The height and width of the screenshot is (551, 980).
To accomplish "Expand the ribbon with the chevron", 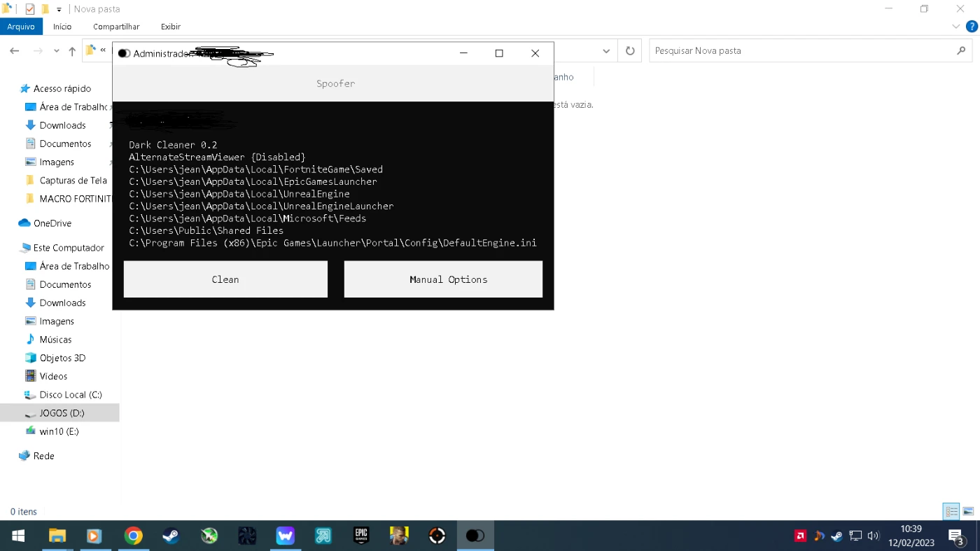I will coord(956,27).
